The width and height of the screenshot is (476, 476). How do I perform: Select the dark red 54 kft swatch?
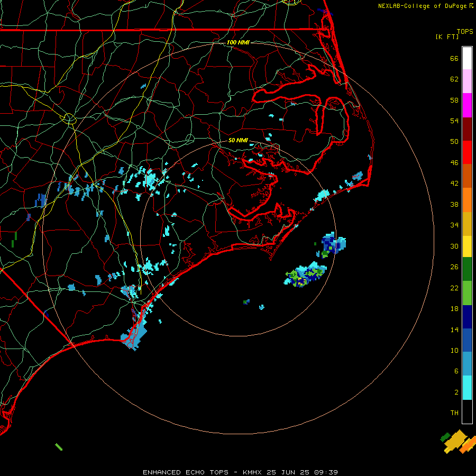coord(467,129)
